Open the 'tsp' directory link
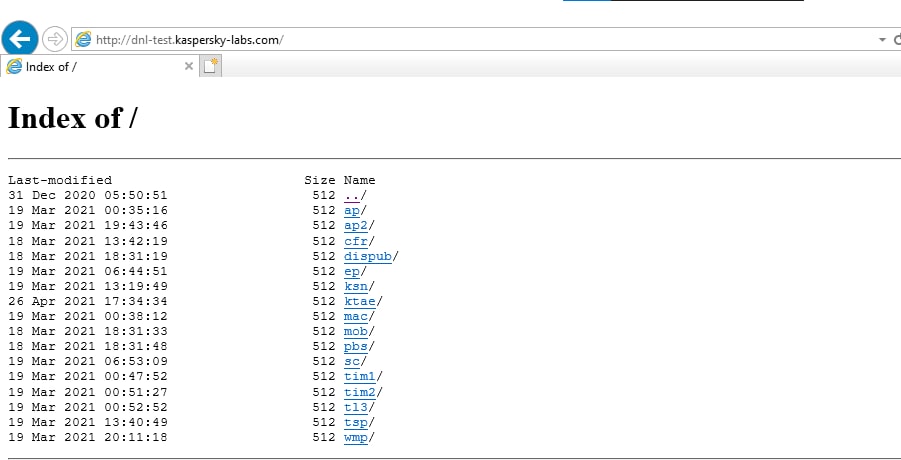Screen dimensions: 901x460 point(356,422)
